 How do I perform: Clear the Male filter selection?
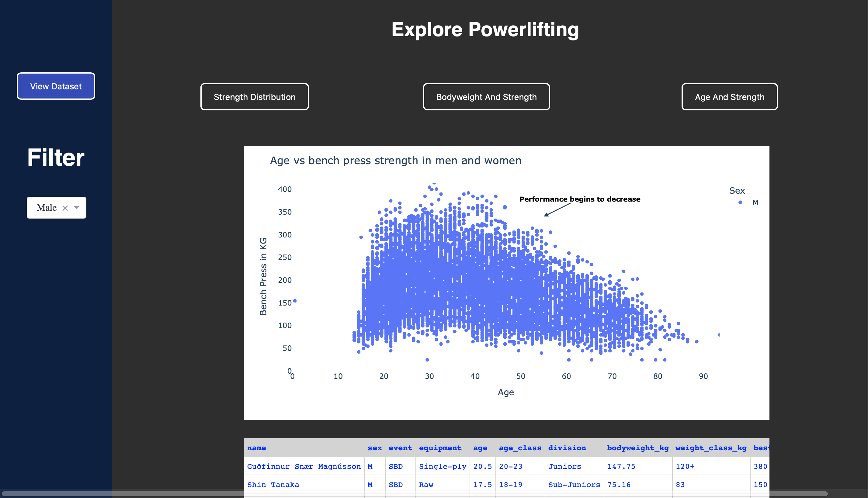(65, 208)
